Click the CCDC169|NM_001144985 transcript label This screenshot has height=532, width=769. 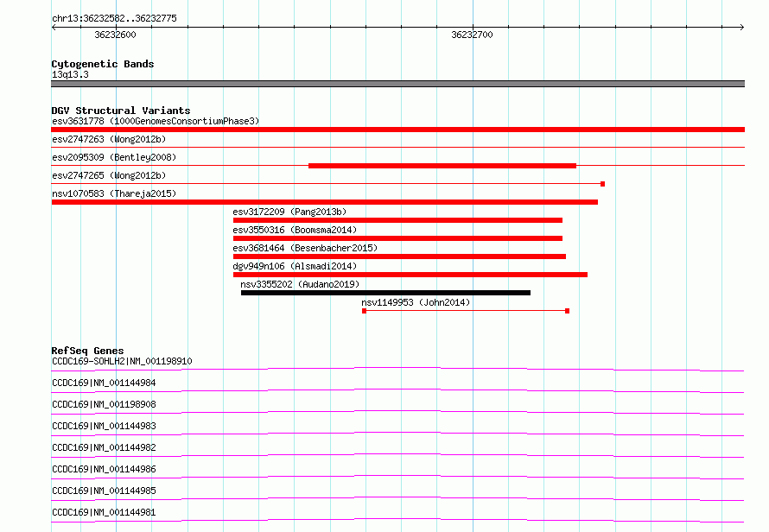[104, 491]
